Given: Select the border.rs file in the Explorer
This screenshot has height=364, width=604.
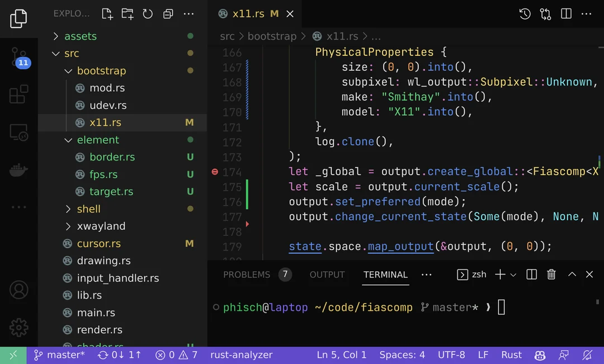Looking at the screenshot, I should 112,157.
